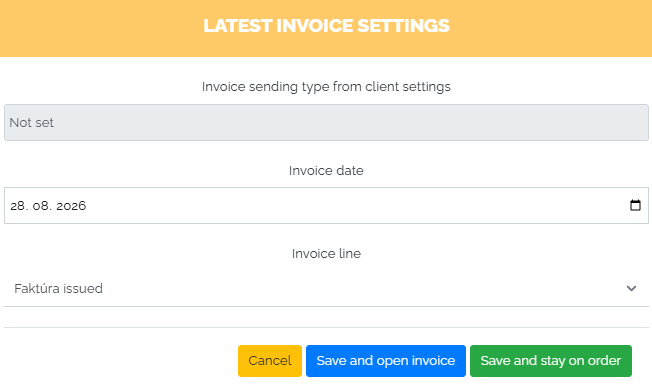This screenshot has width=652, height=386.
Task: Click the Latest Invoice Settings header title
Action: pyautogui.click(x=326, y=26)
